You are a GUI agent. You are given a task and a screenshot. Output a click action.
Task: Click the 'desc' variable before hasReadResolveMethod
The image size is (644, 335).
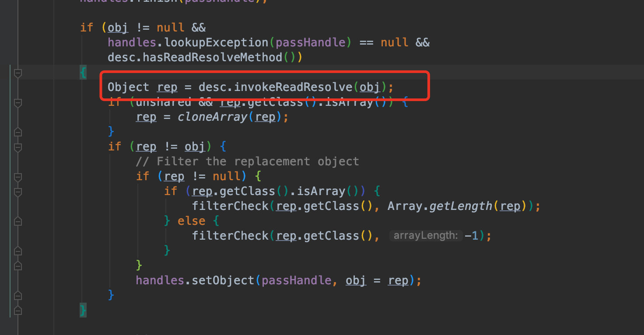point(122,57)
